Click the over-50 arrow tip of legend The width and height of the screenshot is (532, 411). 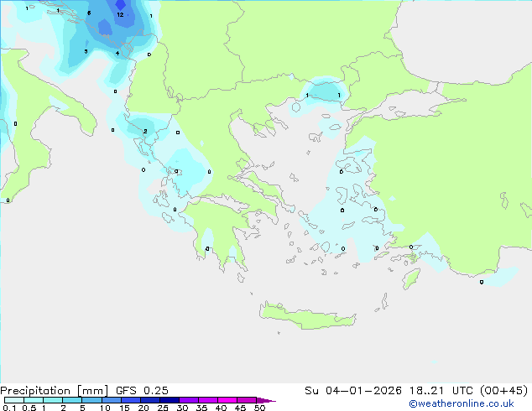tap(266, 401)
